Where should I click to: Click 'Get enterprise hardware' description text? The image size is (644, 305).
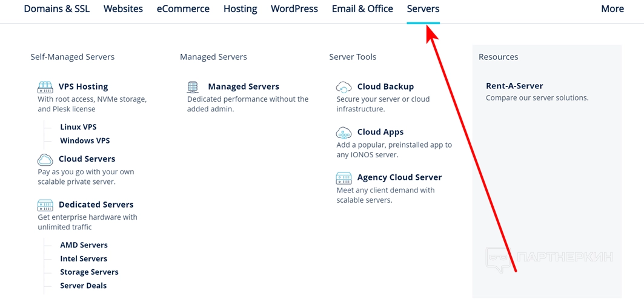pos(87,222)
